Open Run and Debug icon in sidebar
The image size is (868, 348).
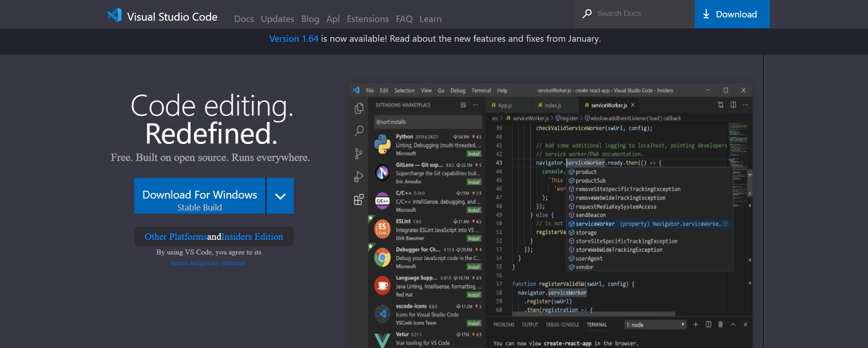tap(359, 177)
